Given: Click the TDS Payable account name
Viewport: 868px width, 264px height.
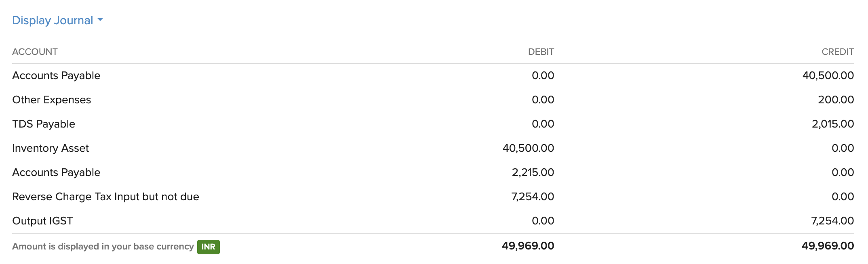Looking at the screenshot, I should tap(44, 124).
